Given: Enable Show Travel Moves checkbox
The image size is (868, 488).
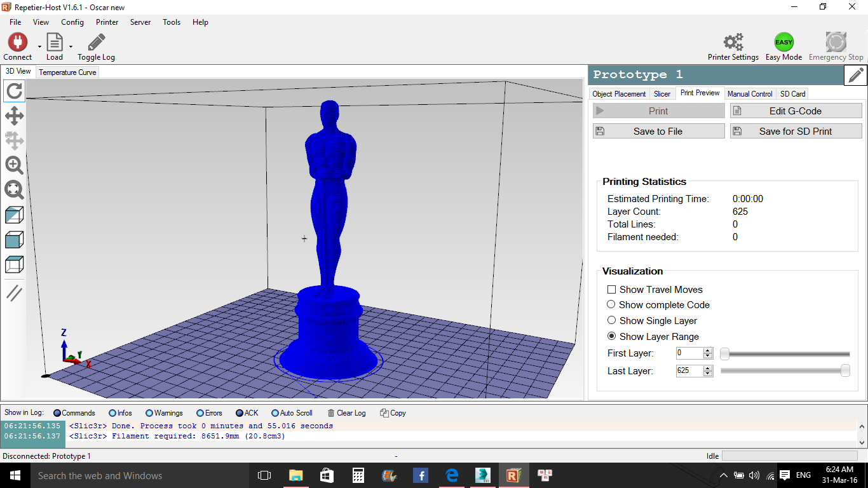Looking at the screenshot, I should click(x=611, y=289).
